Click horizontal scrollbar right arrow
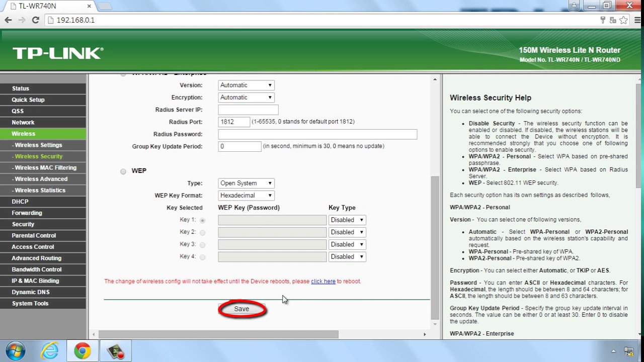Image resolution: width=644 pixels, height=362 pixels. click(x=425, y=334)
